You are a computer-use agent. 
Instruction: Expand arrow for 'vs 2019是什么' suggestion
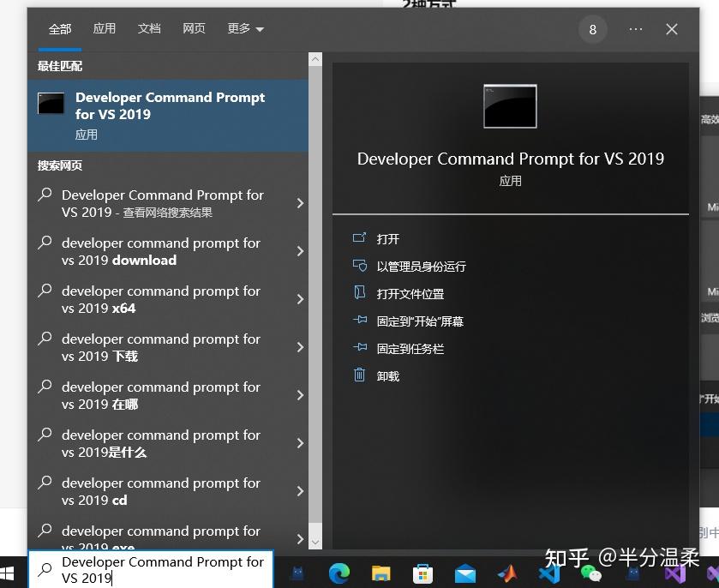coord(300,443)
